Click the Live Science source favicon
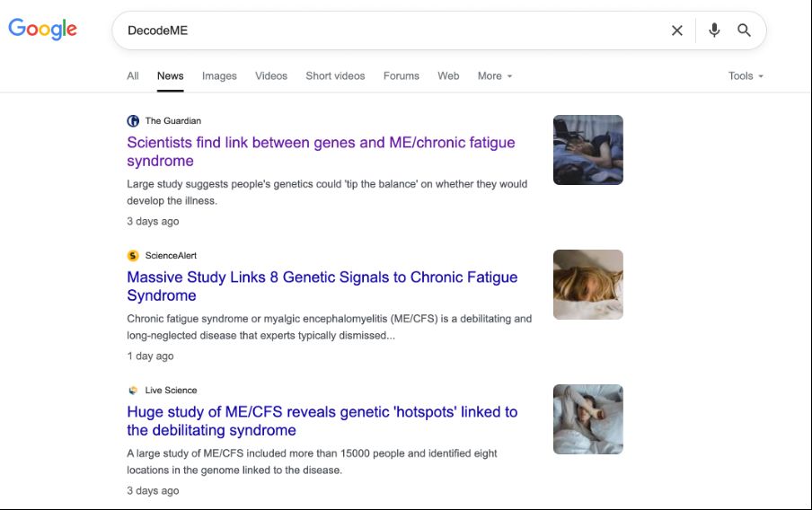This screenshot has width=812, height=510. coord(133,391)
